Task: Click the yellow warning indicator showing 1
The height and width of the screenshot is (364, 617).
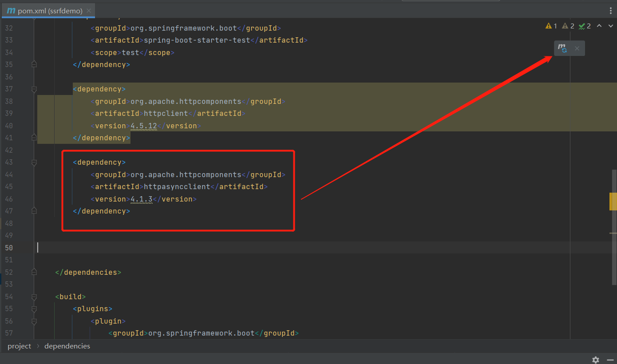Action: pos(551,26)
